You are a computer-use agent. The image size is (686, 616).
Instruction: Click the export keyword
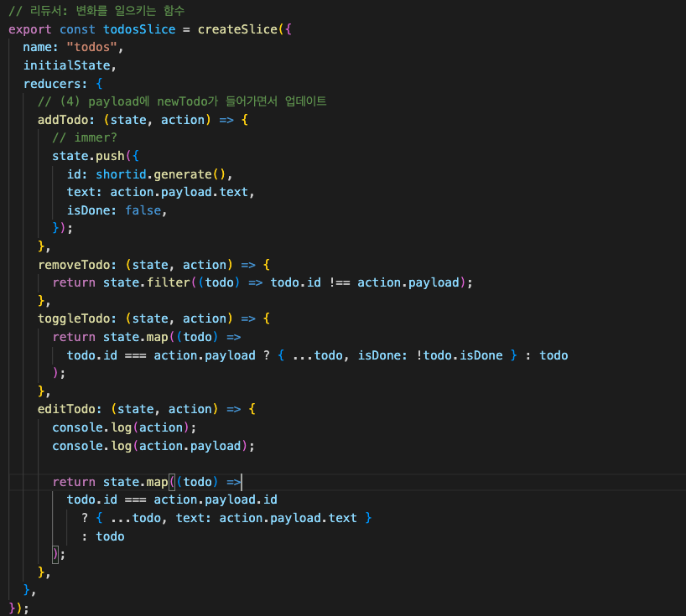pos(29,29)
